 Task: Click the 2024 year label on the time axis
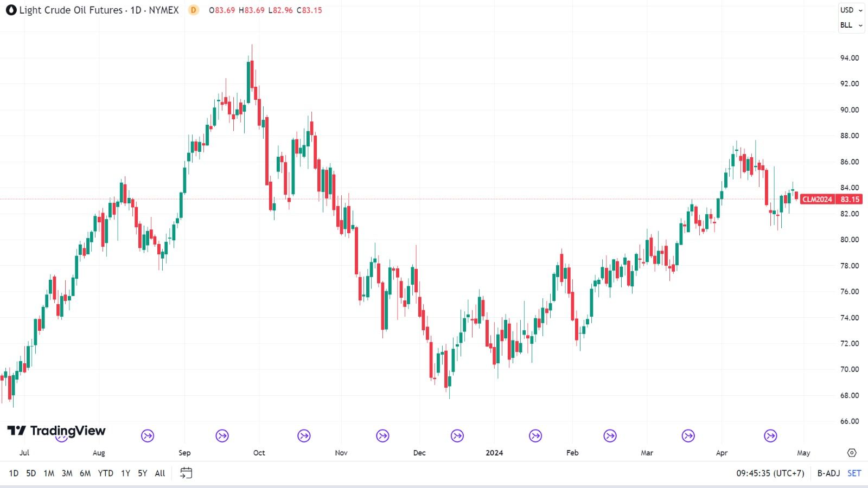click(494, 453)
